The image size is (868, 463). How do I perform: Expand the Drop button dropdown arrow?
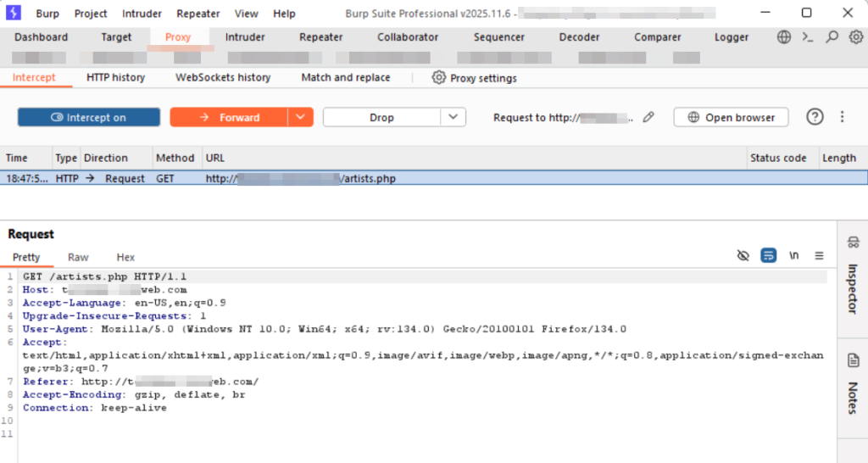pos(453,117)
